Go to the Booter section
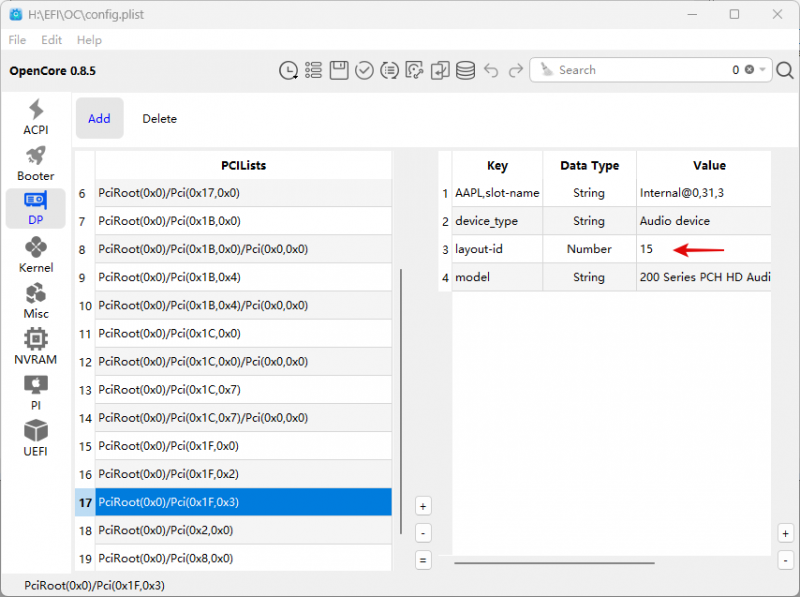 35,163
